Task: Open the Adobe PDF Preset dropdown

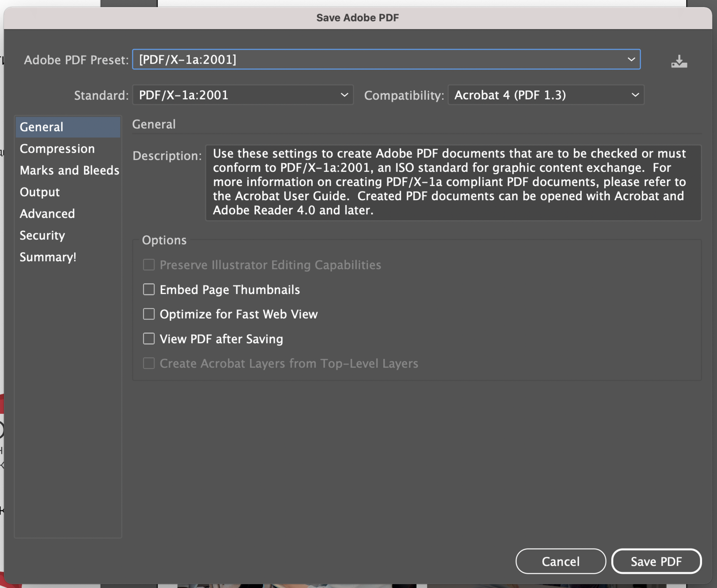Action: click(386, 60)
